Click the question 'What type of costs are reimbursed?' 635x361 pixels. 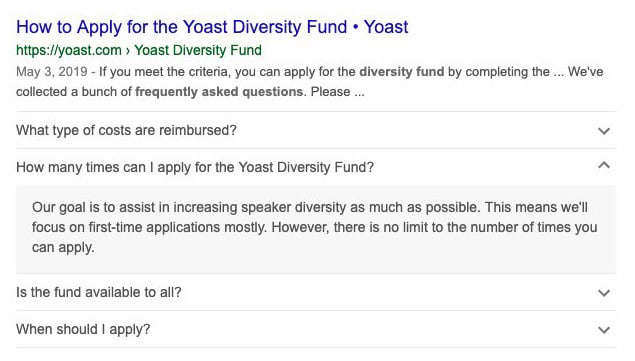pos(126,130)
